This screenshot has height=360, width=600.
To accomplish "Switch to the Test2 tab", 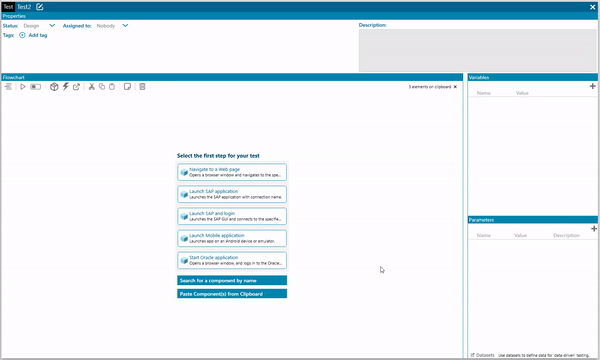I will (24, 7).
